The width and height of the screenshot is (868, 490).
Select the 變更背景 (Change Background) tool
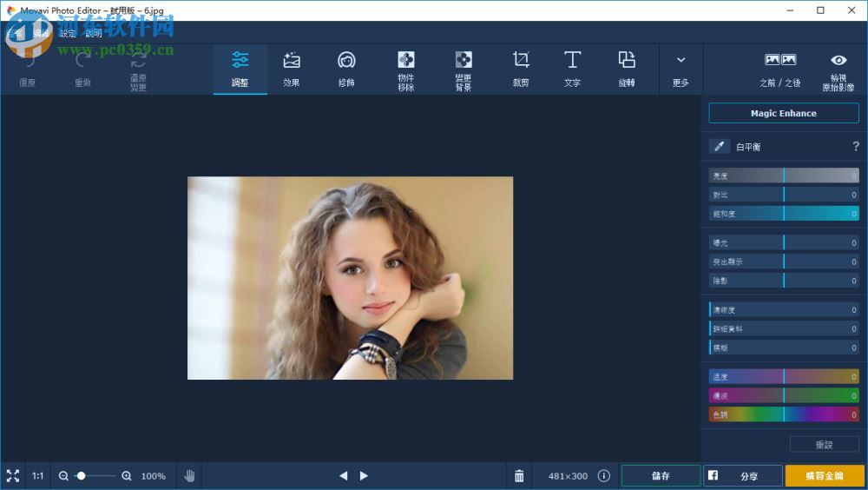pos(464,70)
